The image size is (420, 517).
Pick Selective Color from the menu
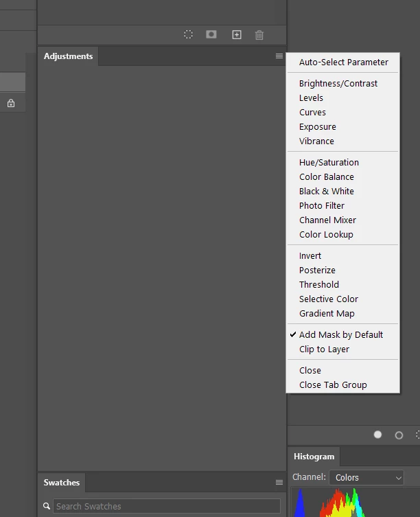tap(343, 299)
